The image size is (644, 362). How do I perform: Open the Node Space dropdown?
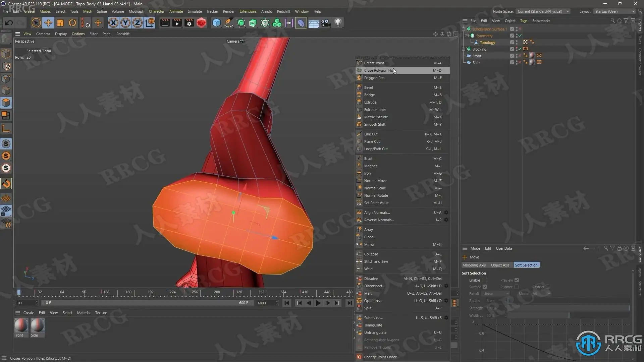tap(543, 11)
